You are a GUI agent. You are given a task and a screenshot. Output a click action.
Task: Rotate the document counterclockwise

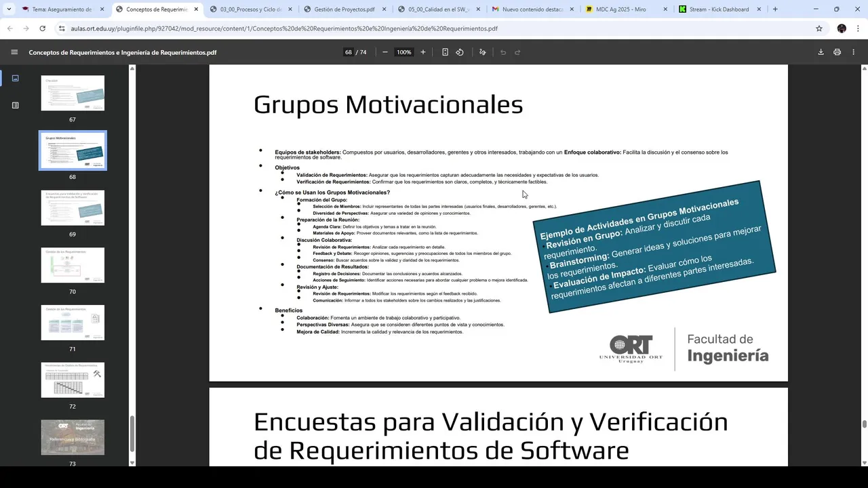pos(460,52)
